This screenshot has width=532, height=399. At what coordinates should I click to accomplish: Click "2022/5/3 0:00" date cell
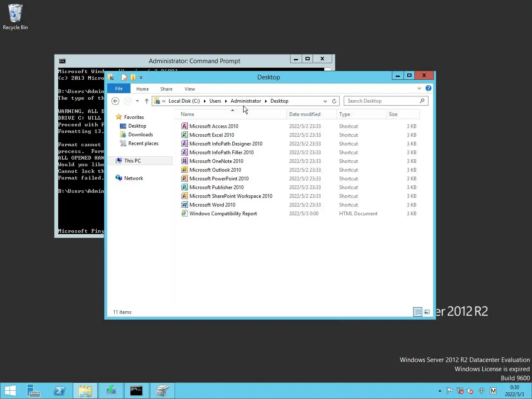(304, 214)
